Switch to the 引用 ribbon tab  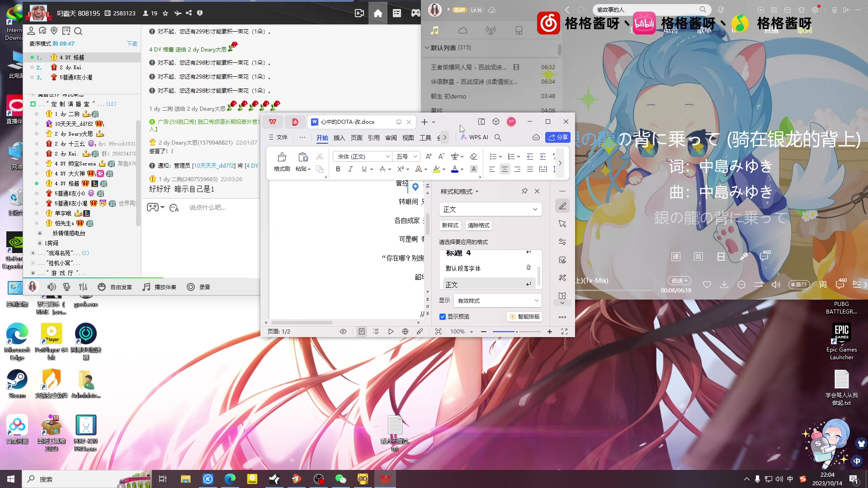tap(374, 138)
